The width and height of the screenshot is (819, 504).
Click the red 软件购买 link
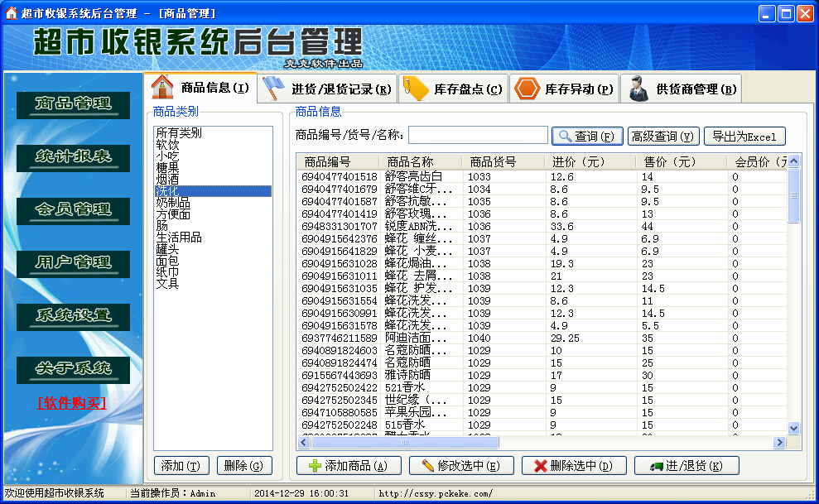[x=72, y=404]
